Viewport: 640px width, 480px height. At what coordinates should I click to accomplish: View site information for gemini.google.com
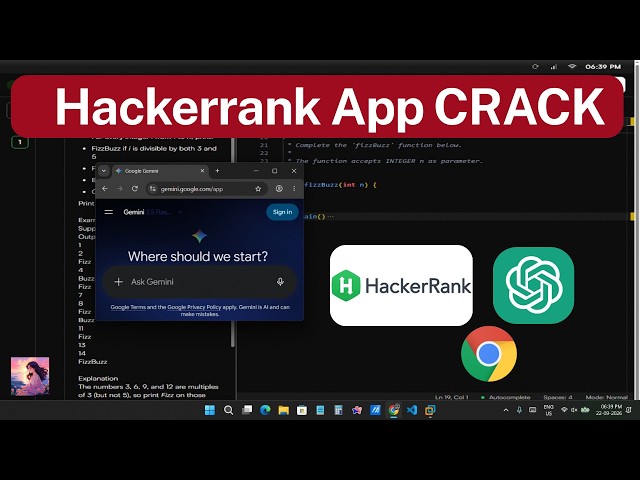point(153,189)
